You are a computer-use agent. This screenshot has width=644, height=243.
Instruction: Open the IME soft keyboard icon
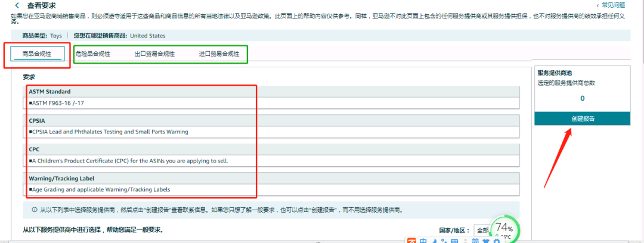click(454, 241)
